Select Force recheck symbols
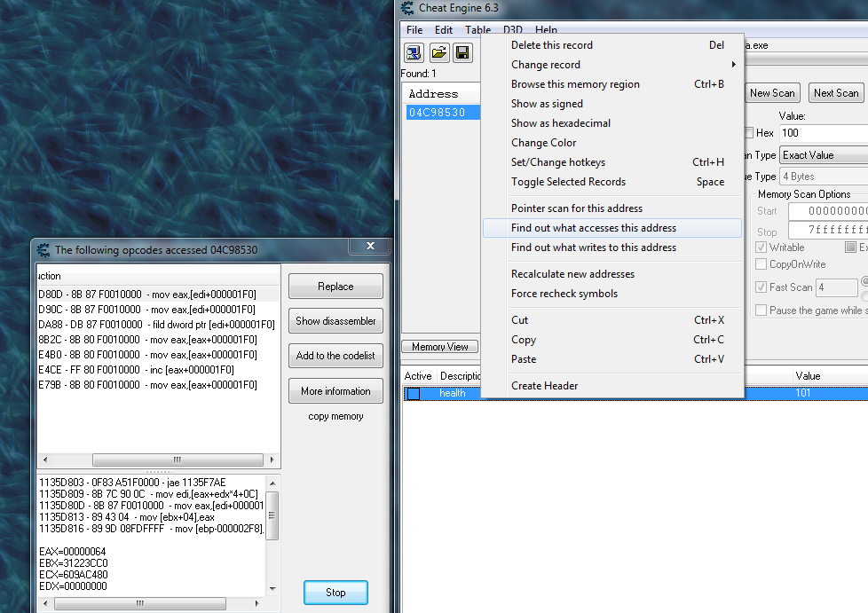This screenshot has height=613, width=868. (612, 294)
